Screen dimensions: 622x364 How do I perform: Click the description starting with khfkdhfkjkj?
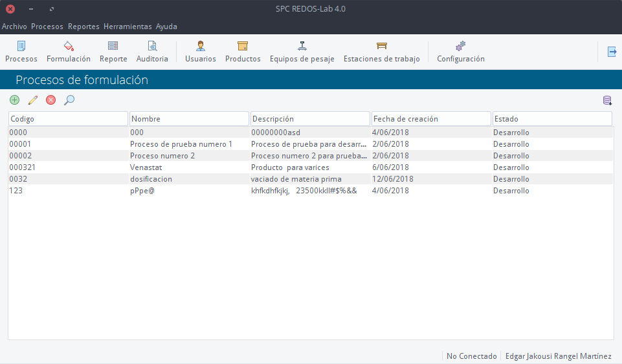(x=304, y=191)
